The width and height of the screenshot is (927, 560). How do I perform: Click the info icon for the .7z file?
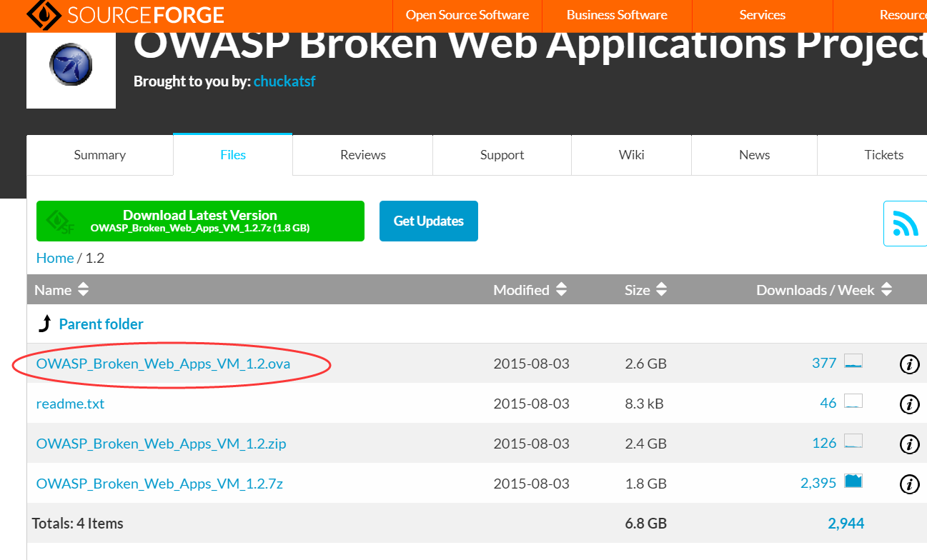click(909, 484)
